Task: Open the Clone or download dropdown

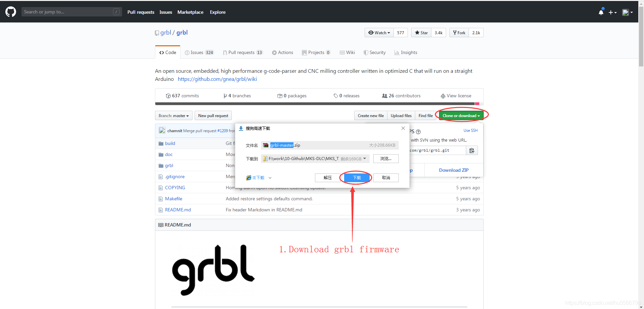Action: pyautogui.click(x=461, y=115)
